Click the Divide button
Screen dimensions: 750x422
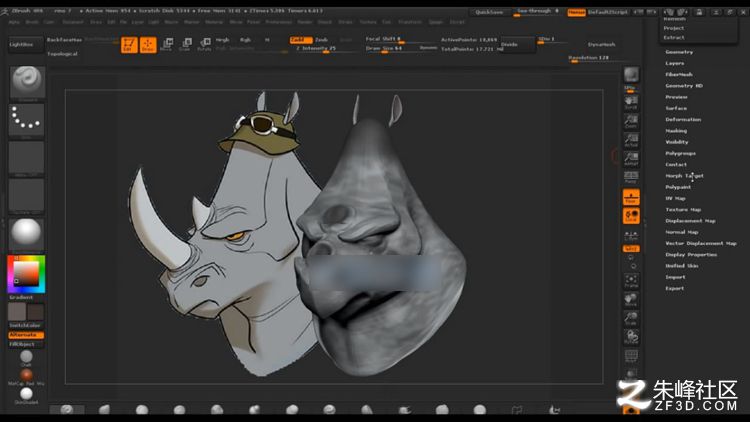click(518, 44)
